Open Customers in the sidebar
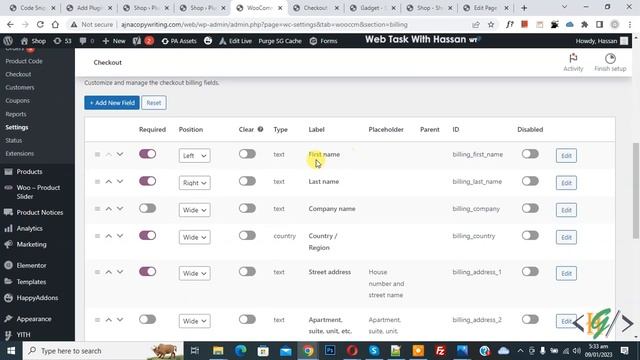 [20, 87]
